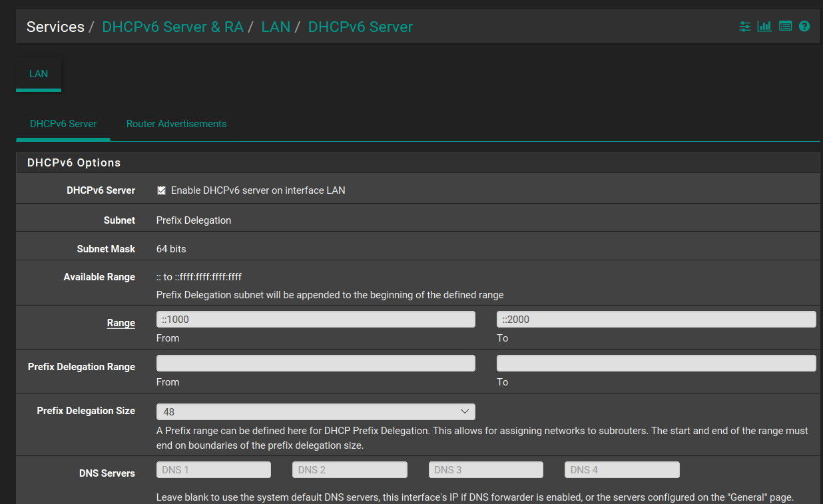
Task: Click the related log entries icon
Action: 785,27
